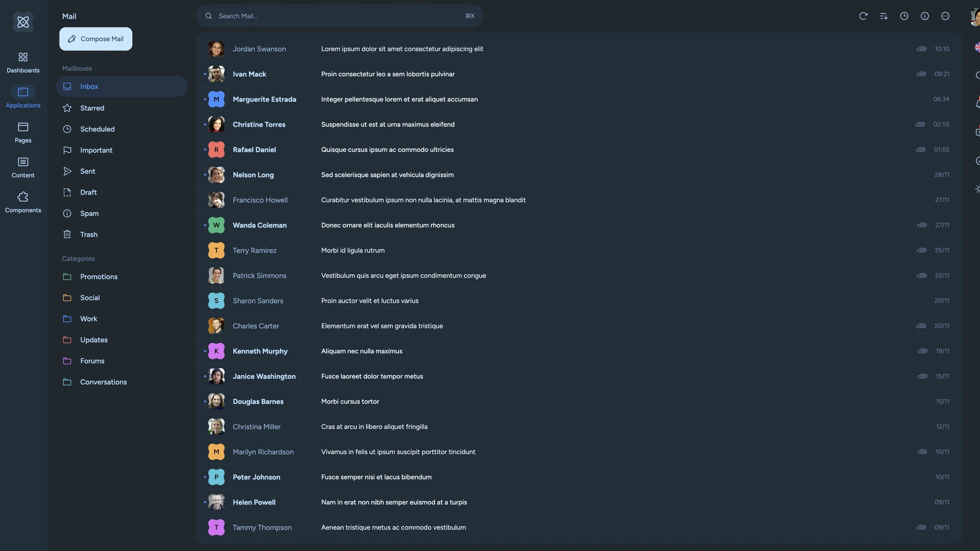Open the Content section
Screen dimensions: 980x551
[x=23, y=167]
